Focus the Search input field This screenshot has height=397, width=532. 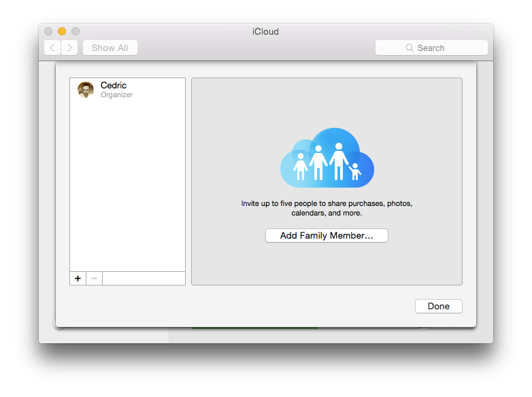coord(431,48)
